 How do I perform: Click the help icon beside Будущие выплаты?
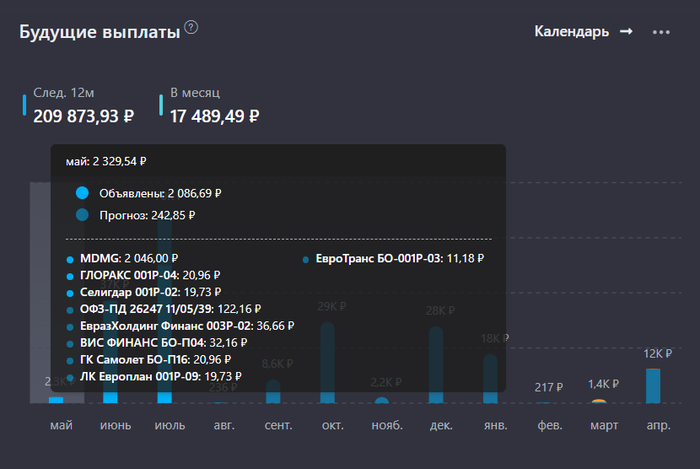(x=191, y=28)
